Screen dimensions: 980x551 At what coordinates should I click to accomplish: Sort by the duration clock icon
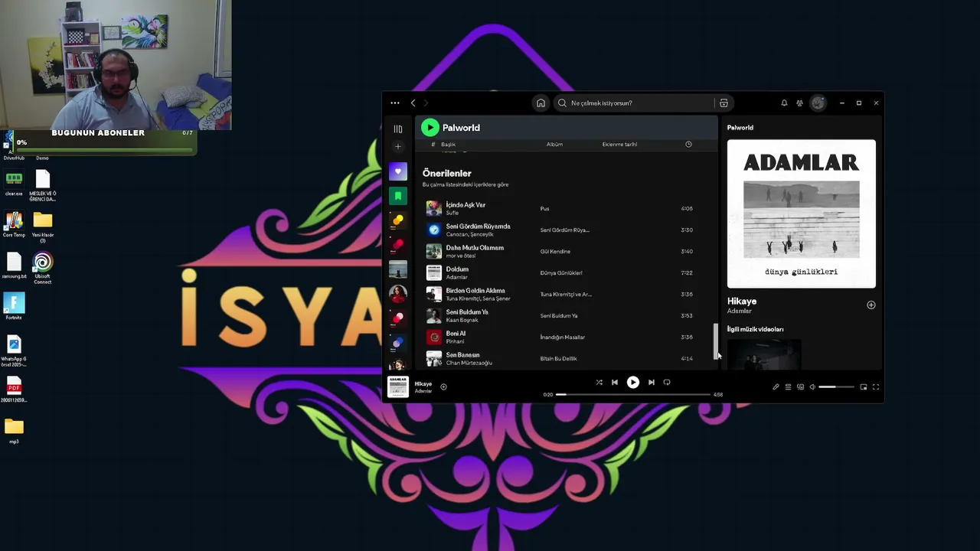(688, 145)
